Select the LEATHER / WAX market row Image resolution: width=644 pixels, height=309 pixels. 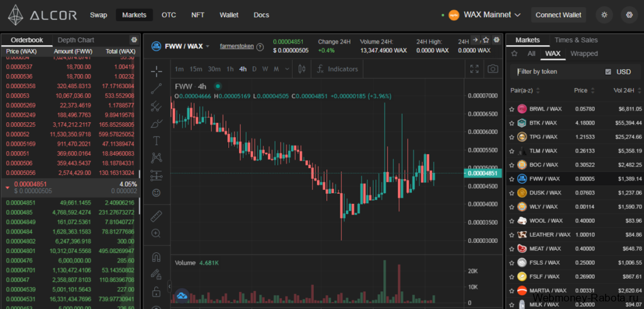coord(575,235)
